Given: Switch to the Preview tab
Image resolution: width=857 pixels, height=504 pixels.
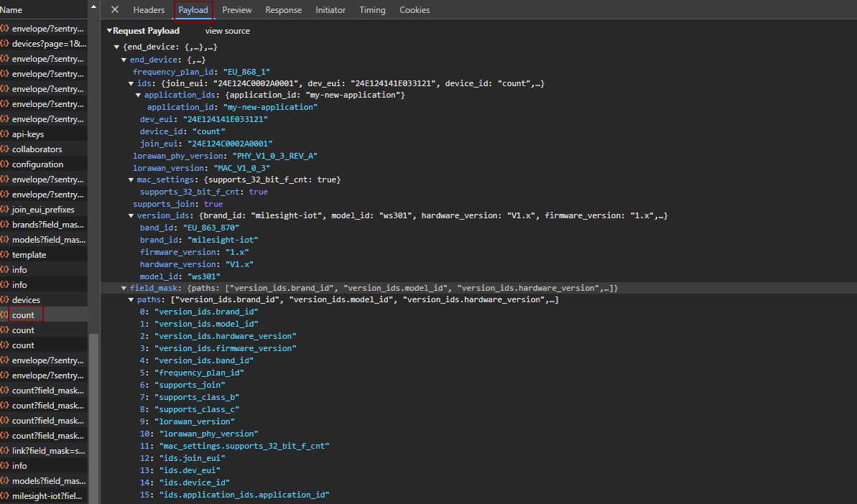Looking at the screenshot, I should (x=236, y=10).
